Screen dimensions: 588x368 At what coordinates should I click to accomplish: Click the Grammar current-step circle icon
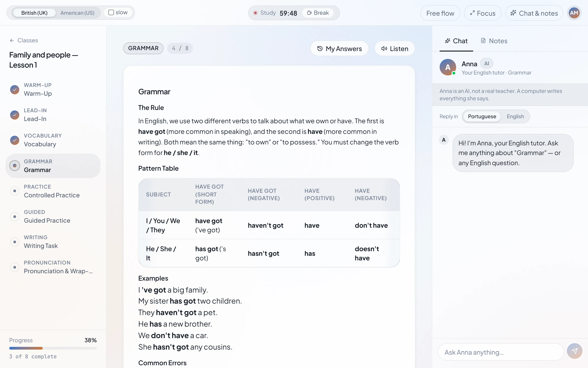click(x=14, y=166)
